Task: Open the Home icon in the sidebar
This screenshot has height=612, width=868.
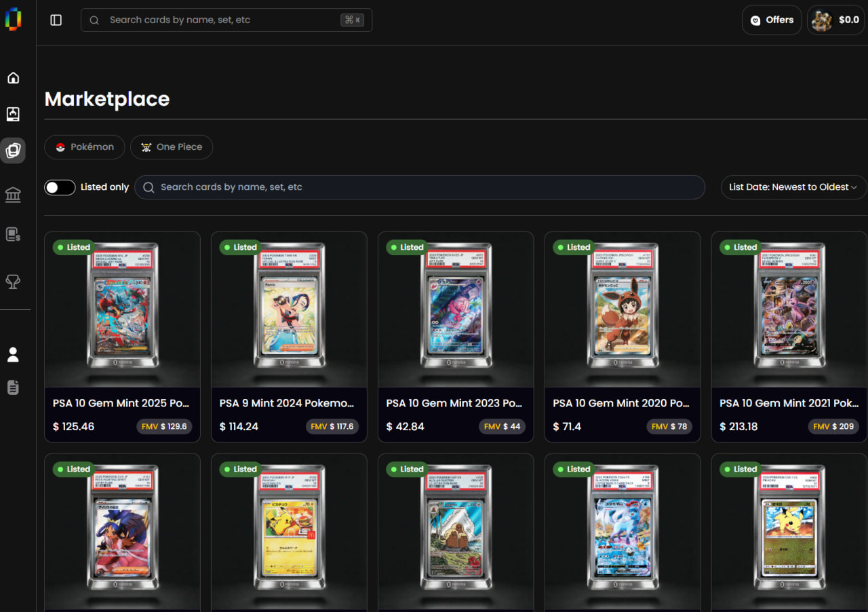Action: [x=13, y=77]
